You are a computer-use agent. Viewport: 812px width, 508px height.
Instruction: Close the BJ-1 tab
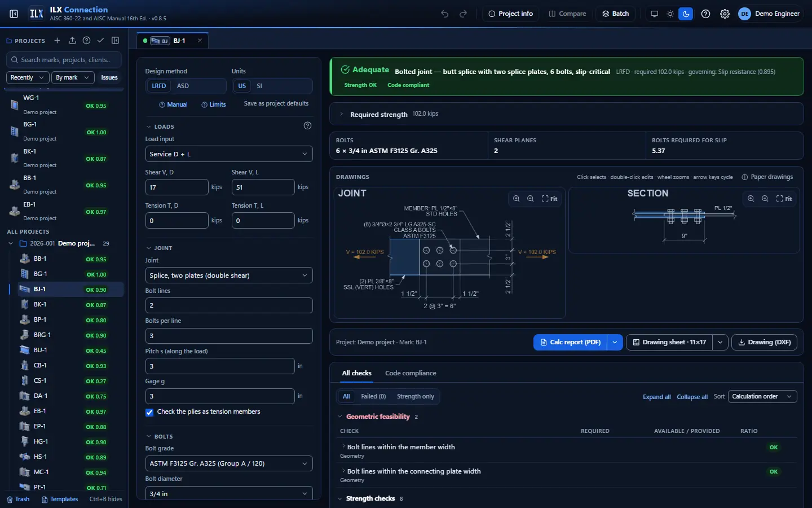[x=200, y=41]
